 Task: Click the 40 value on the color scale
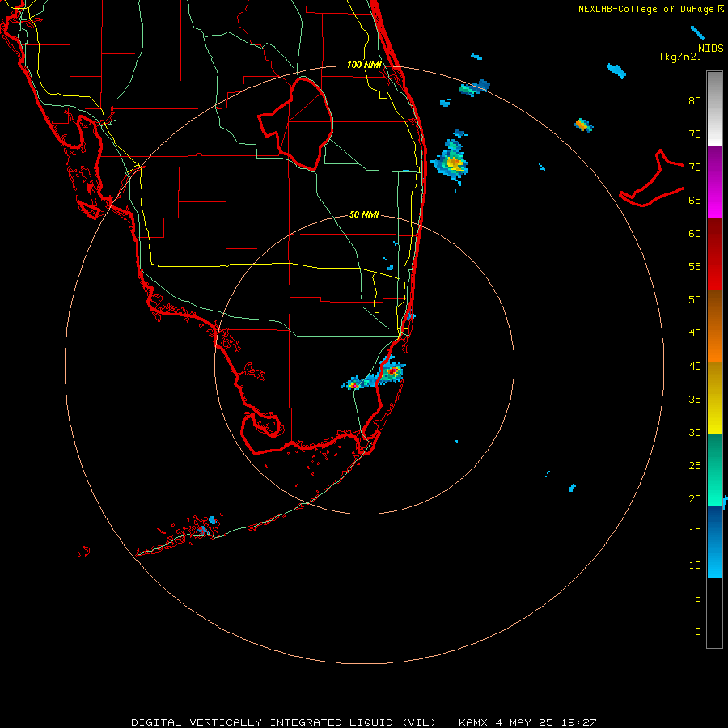coord(695,366)
